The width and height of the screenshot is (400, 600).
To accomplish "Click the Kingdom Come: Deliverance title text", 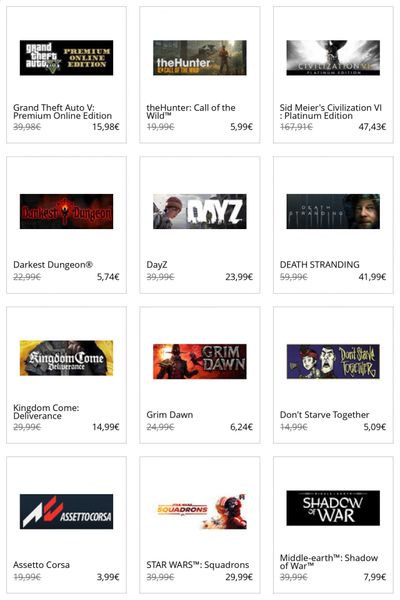I will [x=46, y=412].
